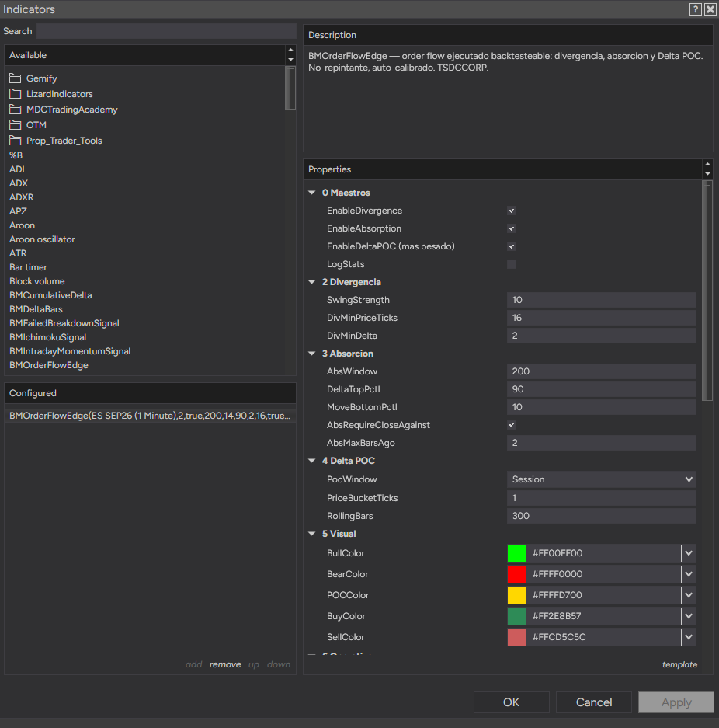Viewport: 719px width, 728px height.
Task: Select configured BMOrderFlowEdge(ES SEP26) entry
Action: pyautogui.click(x=150, y=416)
